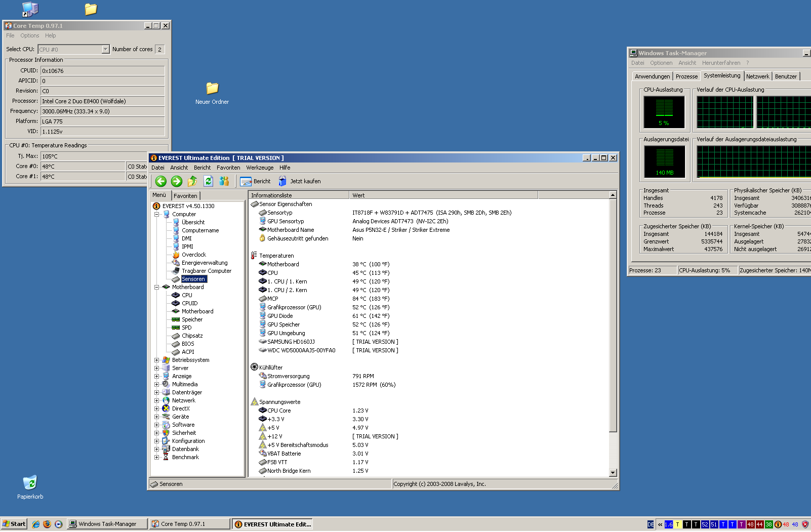The width and height of the screenshot is (811, 532).
Task: Click the Start button
Action: pos(14,524)
